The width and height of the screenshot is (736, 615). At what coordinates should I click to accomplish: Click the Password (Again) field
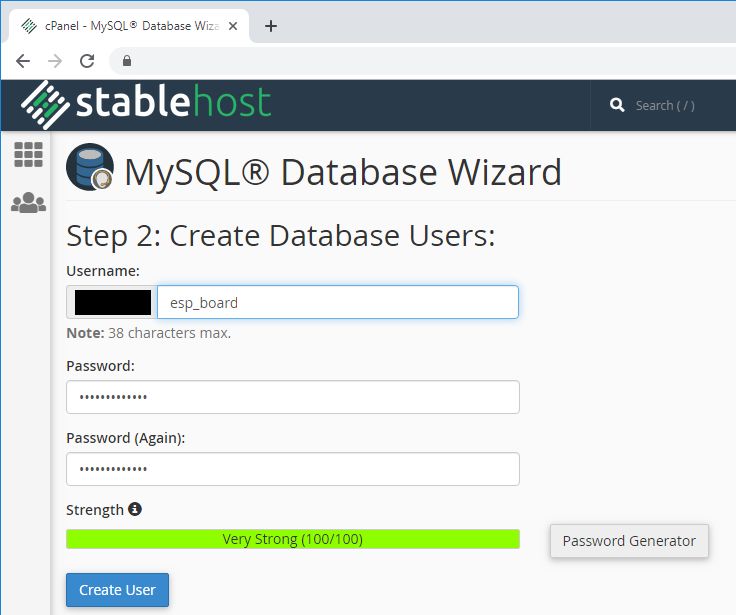pyautogui.click(x=293, y=469)
